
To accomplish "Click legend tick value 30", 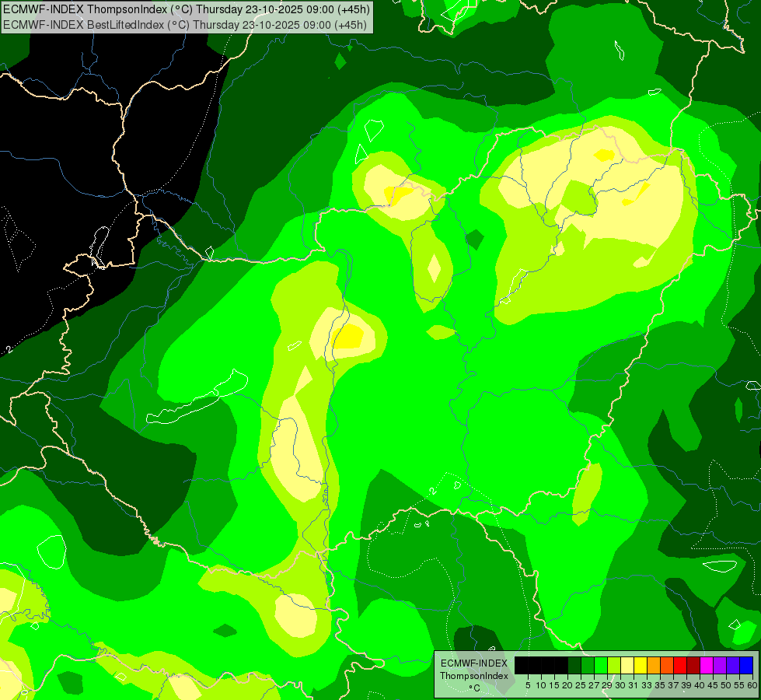I will (x=621, y=685).
